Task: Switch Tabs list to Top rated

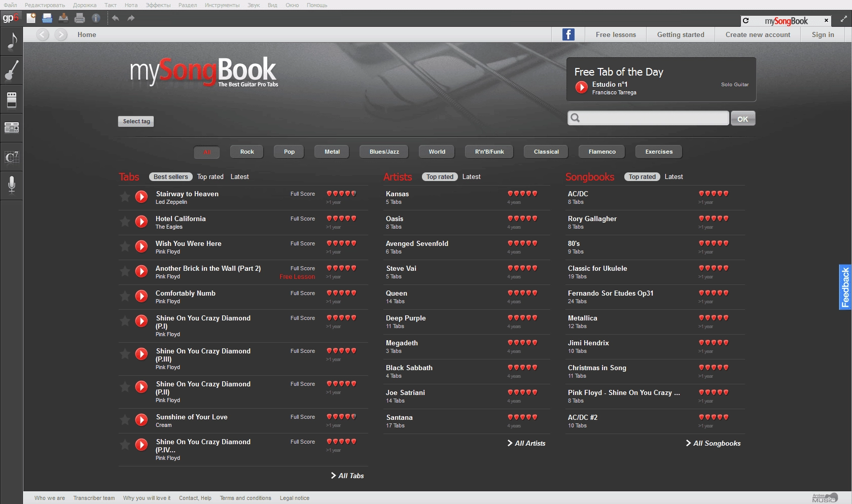Action: pos(210,177)
